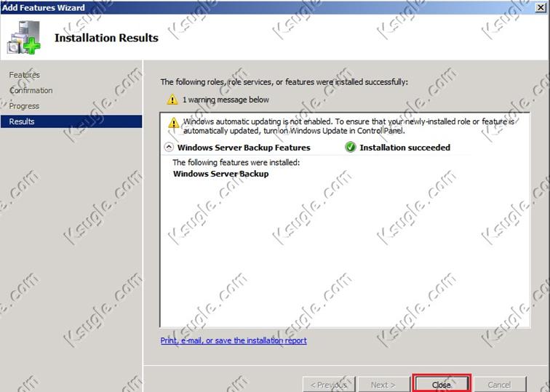
Task: Select the highlighted Results step
Action: click(71, 121)
